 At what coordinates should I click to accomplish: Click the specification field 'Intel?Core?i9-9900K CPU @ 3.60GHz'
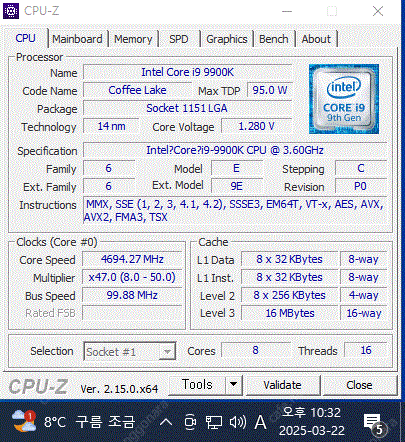(x=235, y=150)
